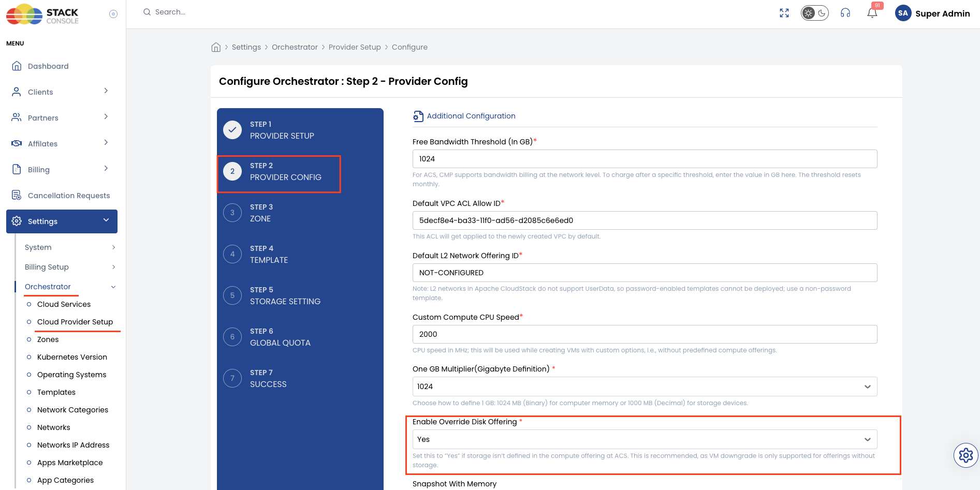This screenshot has width=980, height=490.
Task: Go to Step 4 Template
Action: pyautogui.click(x=269, y=254)
